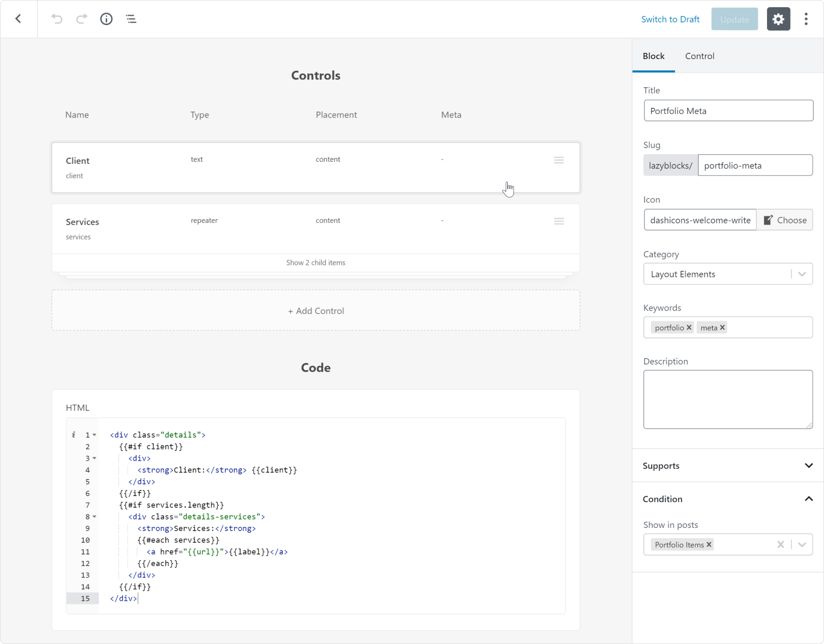
Task: Click into the Description textarea
Action: (x=728, y=400)
